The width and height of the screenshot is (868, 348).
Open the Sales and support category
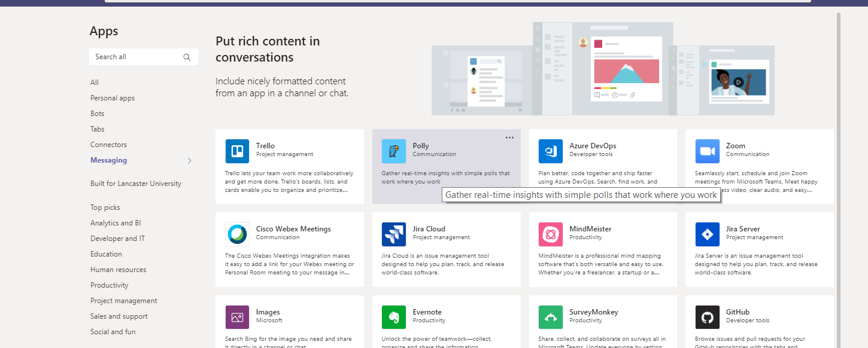[119, 316]
